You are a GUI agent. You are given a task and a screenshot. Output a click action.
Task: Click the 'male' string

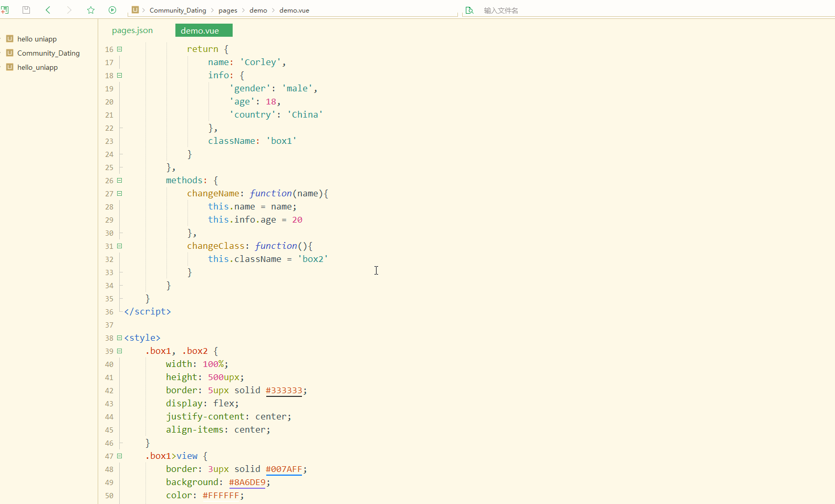pos(297,89)
